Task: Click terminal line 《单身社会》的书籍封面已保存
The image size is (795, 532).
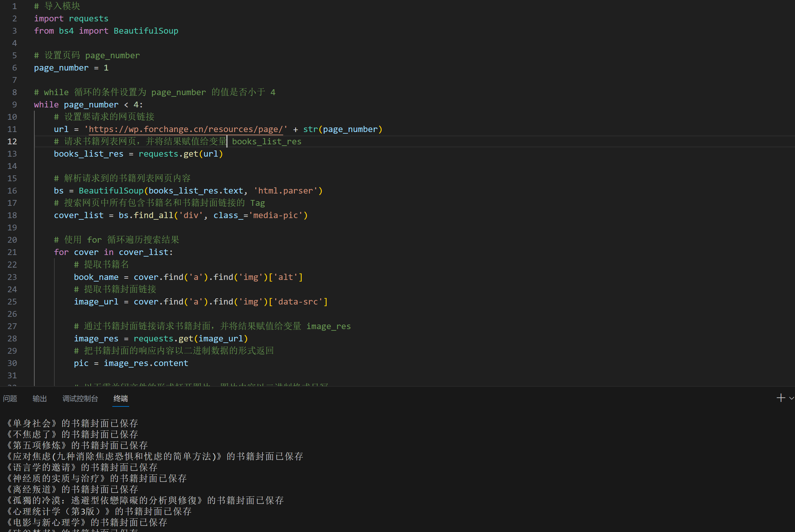Action: 72,423
